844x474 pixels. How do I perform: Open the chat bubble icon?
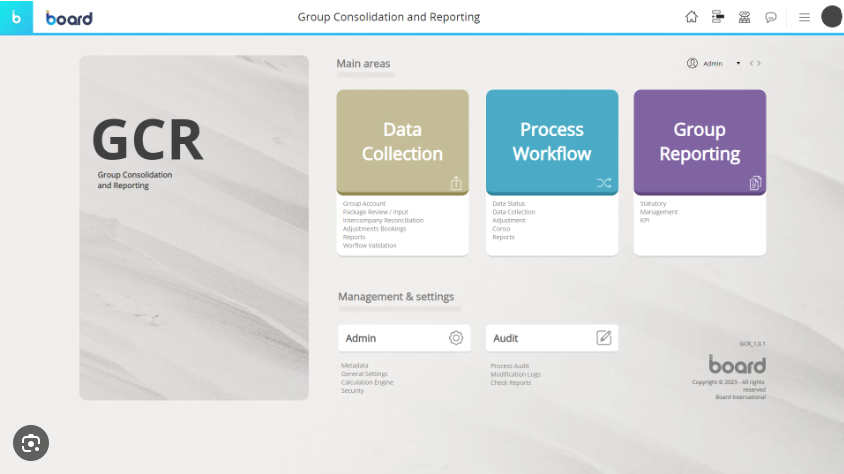tap(771, 18)
